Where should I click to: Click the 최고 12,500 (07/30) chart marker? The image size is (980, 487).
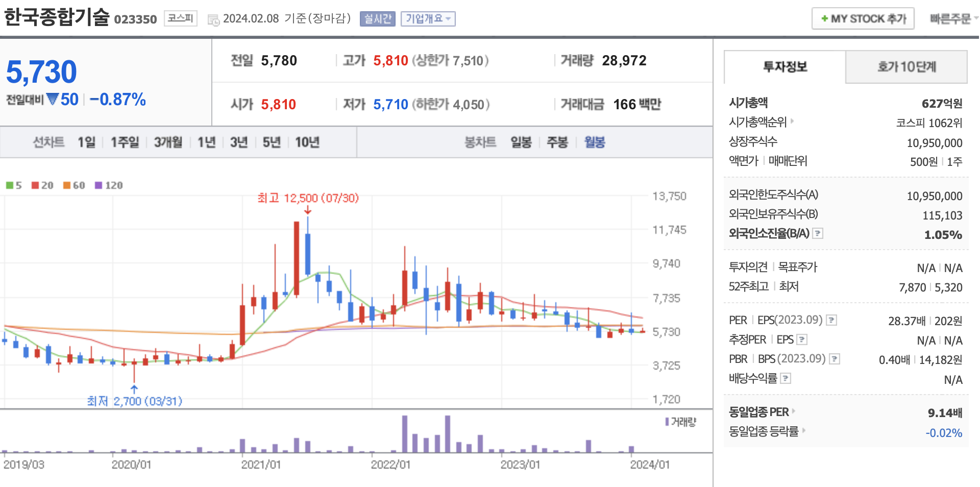[308, 198]
